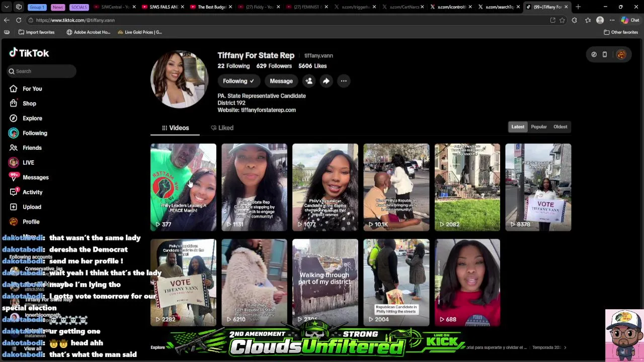Image resolution: width=644 pixels, height=362 pixels.
Task: Open the PEACE March video with 377 views
Action: click(x=183, y=187)
